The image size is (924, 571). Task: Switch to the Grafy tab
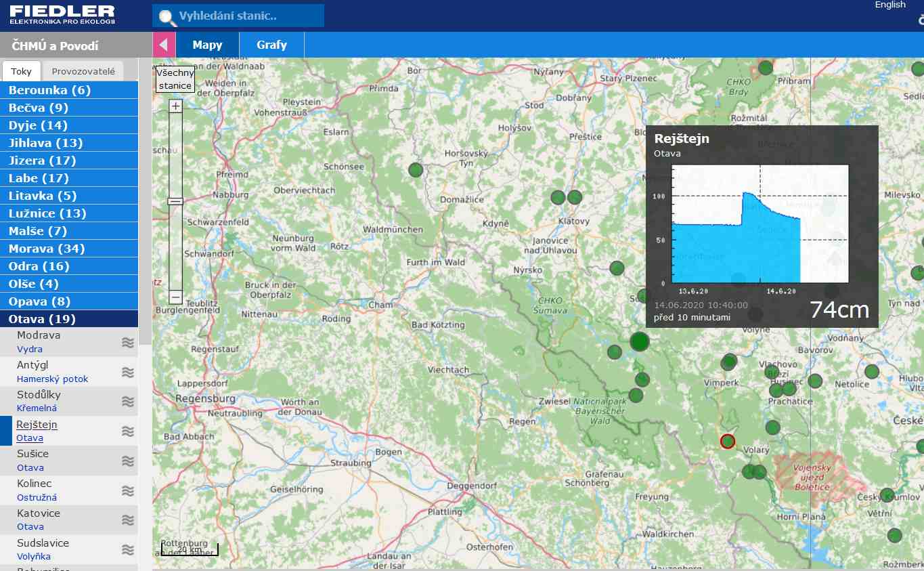(271, 45)
